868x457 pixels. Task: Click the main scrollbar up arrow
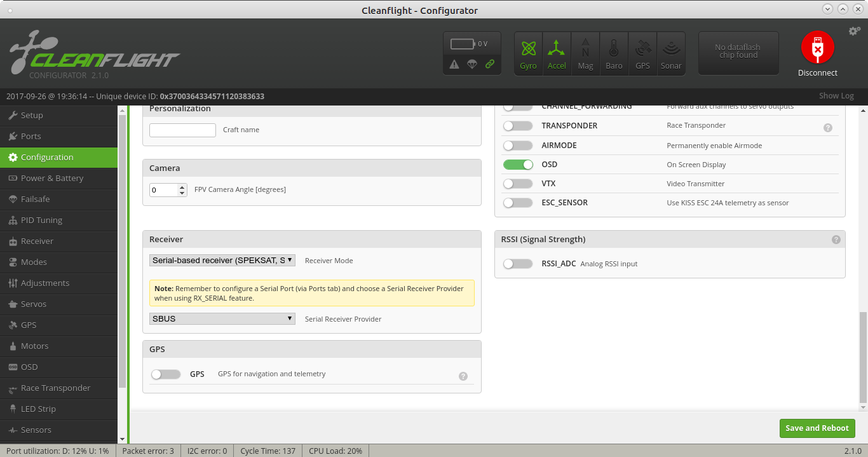(863, 110)
